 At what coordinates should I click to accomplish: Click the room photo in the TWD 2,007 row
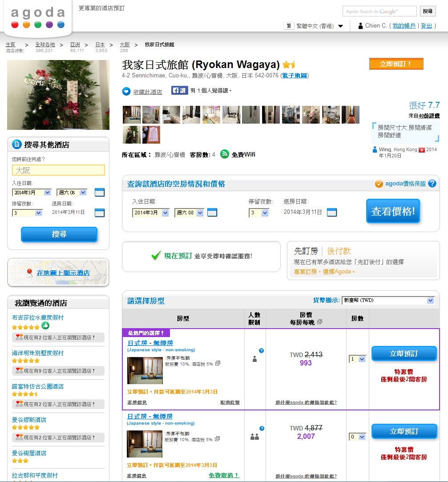point(145,444)
